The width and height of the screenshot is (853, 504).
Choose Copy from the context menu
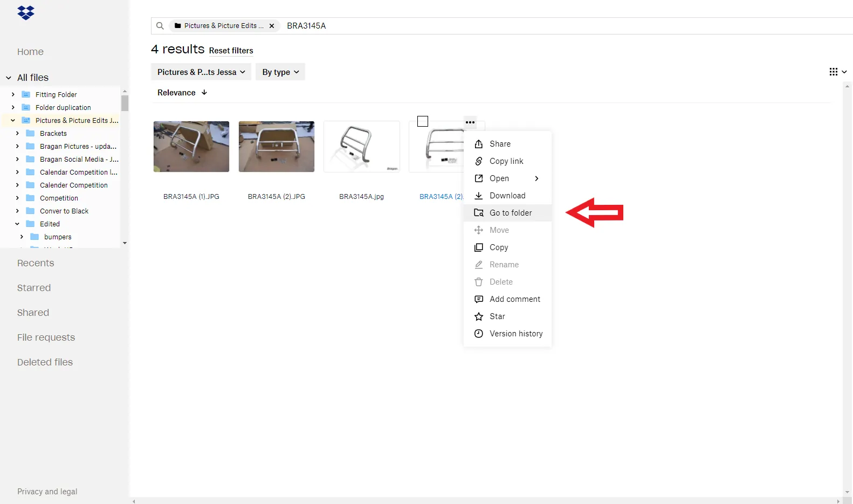pyautogui.click(x=507, y=247)
